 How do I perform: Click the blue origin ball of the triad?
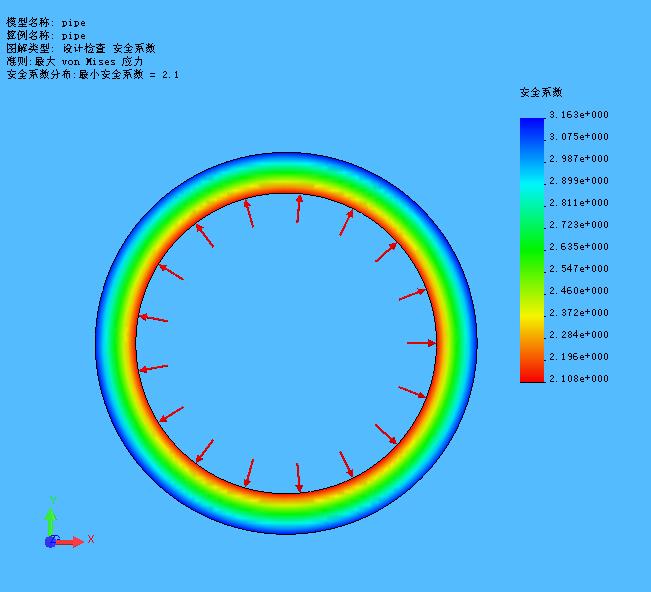[x=51, y=541]
